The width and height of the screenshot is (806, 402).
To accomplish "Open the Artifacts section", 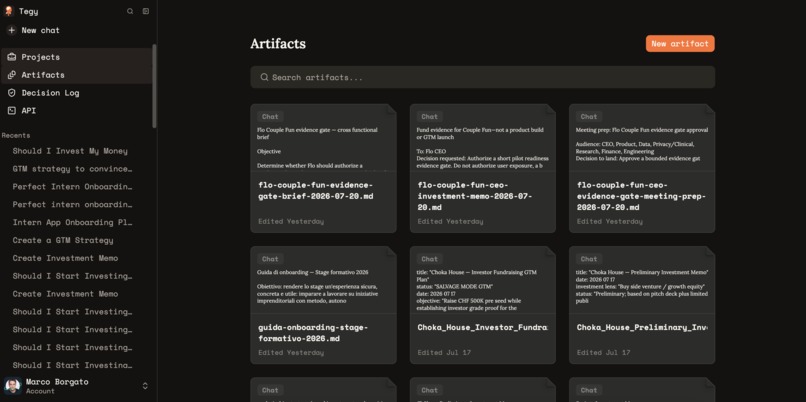I will [x=77, y=75].
